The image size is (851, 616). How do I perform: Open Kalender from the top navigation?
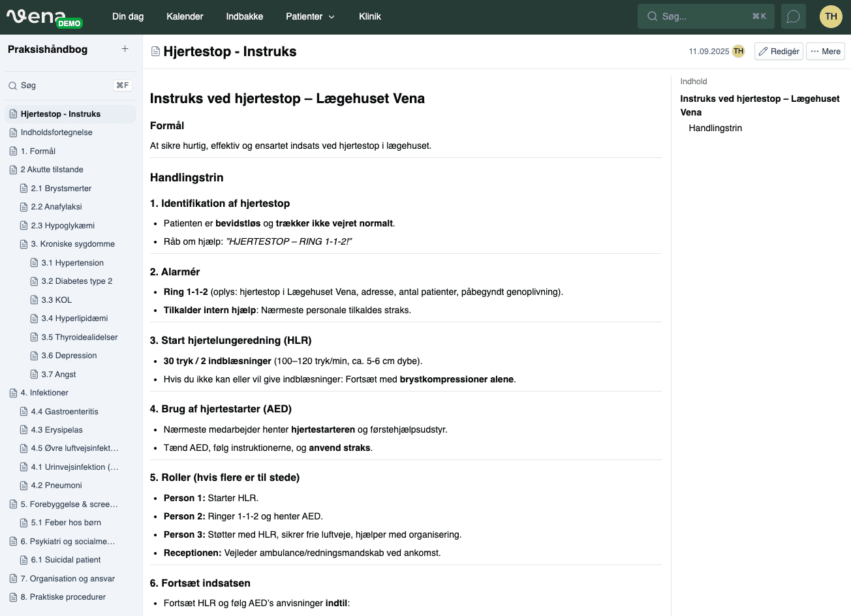point(185,16)
